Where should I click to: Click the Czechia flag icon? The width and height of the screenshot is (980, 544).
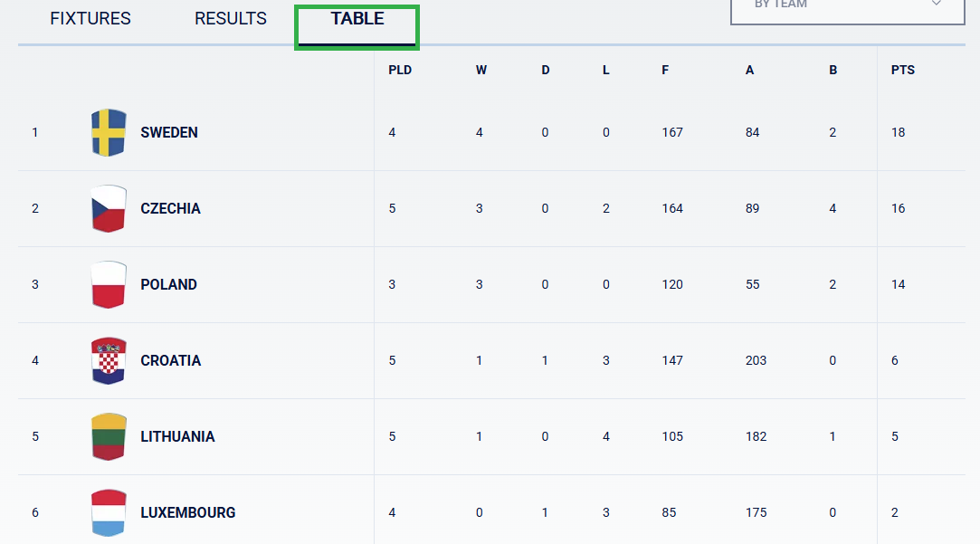109,209
